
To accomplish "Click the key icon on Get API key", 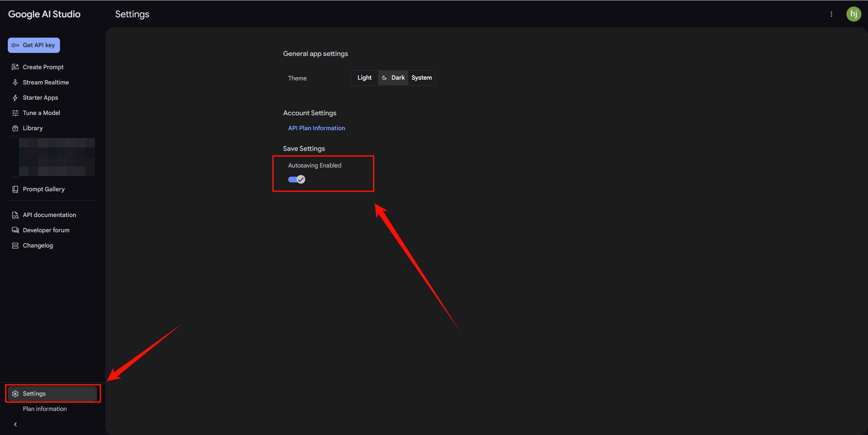I will pos(15,45).
